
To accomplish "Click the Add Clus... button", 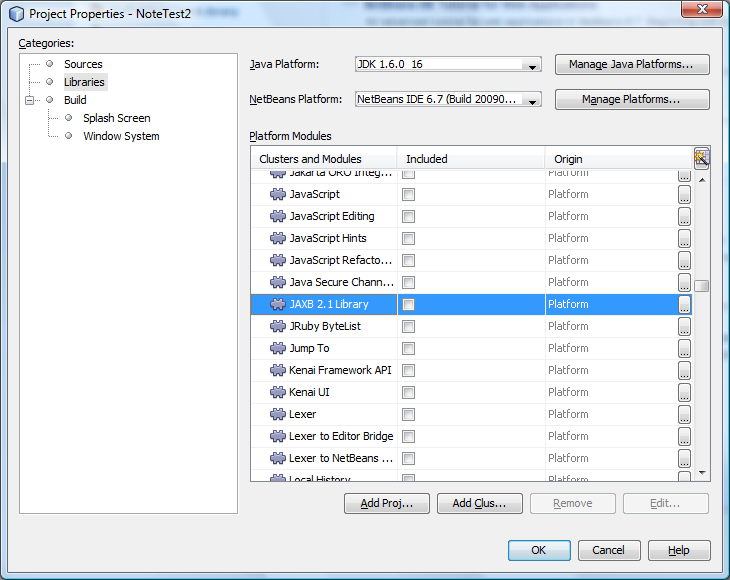I will [480, 503].
